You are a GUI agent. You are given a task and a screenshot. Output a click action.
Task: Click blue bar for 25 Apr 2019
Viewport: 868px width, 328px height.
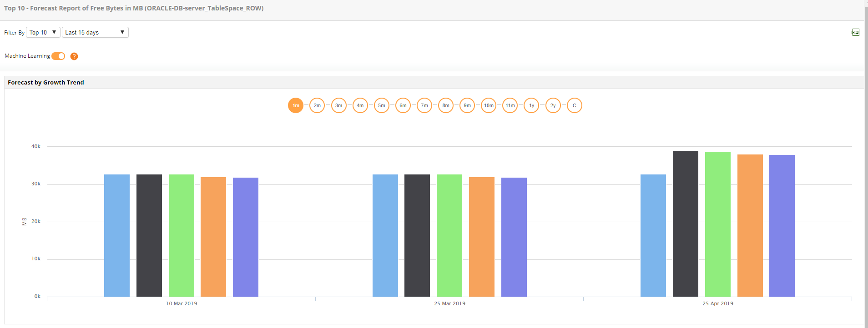[653, 235]
